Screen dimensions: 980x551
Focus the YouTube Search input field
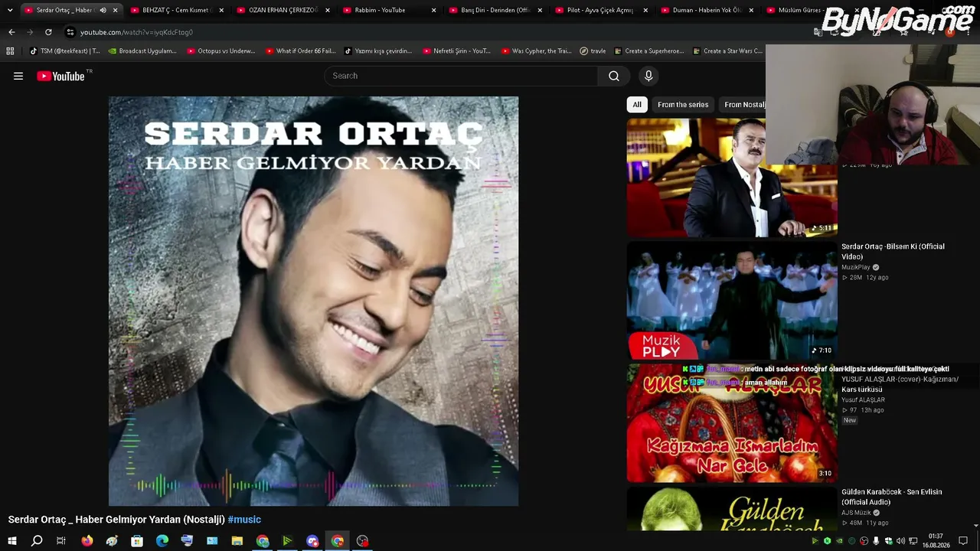(462, 76)
